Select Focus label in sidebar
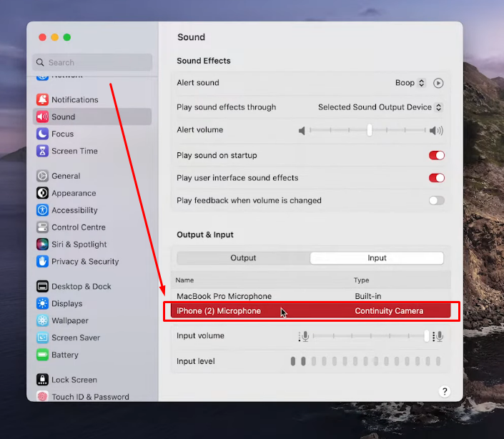This screenshot has width=504, height=439. click(63, 134)
